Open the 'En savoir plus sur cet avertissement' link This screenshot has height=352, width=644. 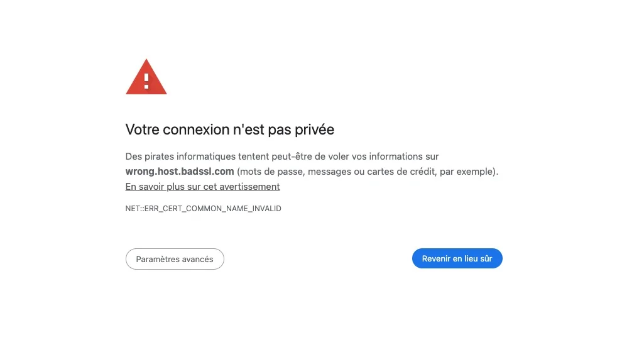202,187
